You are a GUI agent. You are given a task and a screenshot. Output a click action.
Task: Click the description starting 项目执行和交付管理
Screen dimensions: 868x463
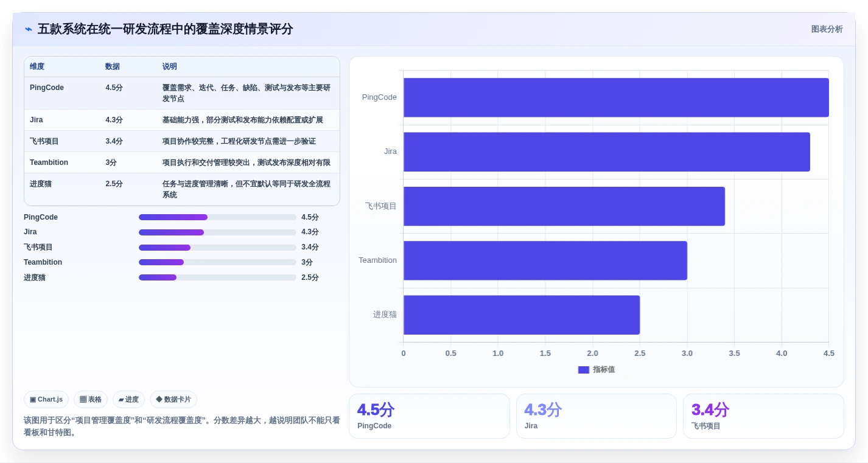(247, 162)
